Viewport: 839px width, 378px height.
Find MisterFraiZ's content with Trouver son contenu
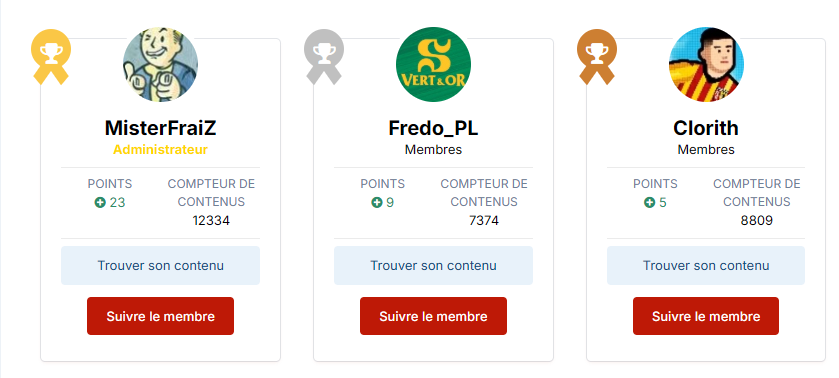click(x=161, y=266)
